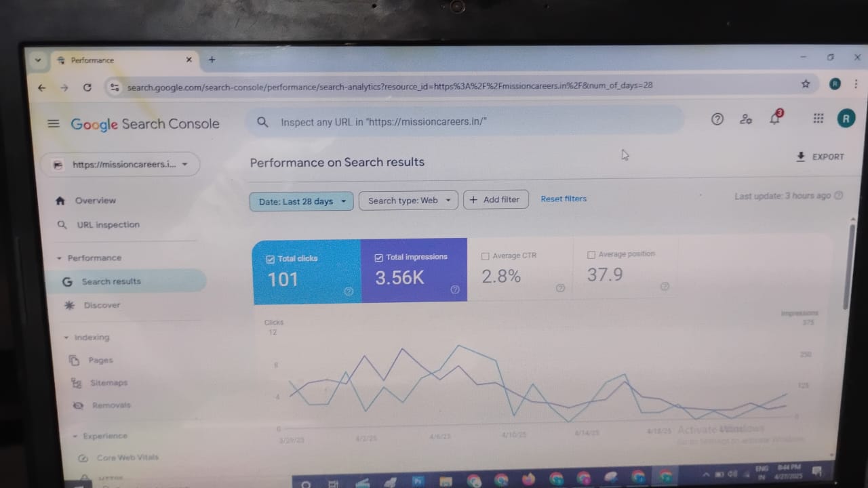
Task: Open the Chrome profile R icon in toolbar
Action: coord(835,84)
